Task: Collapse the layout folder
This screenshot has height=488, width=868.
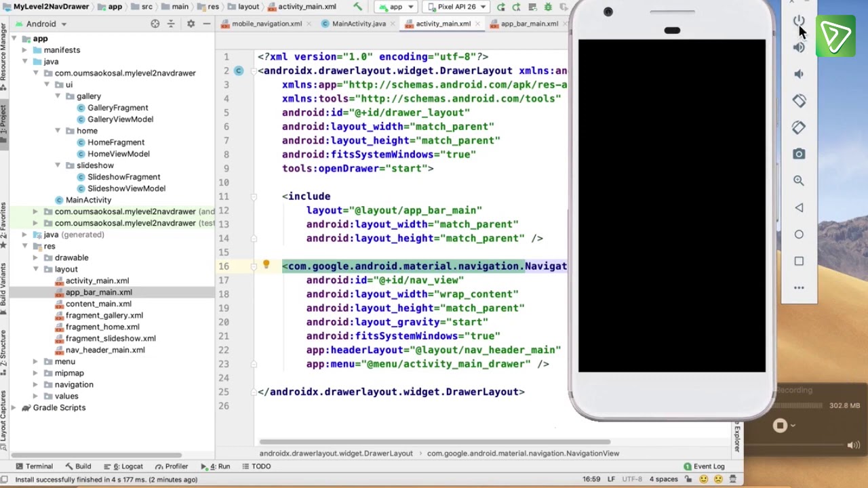Action: click(x=35, y=270)
